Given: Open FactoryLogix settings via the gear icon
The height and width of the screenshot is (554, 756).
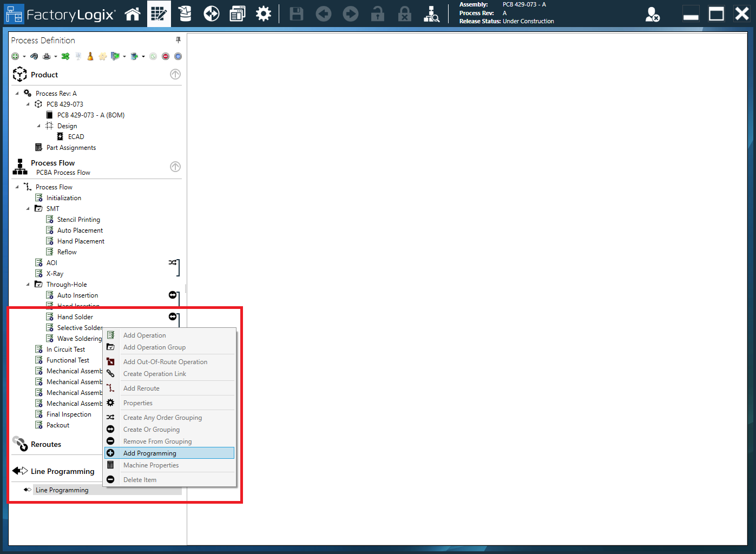Looking at the screenshot, I should point(264,14).
